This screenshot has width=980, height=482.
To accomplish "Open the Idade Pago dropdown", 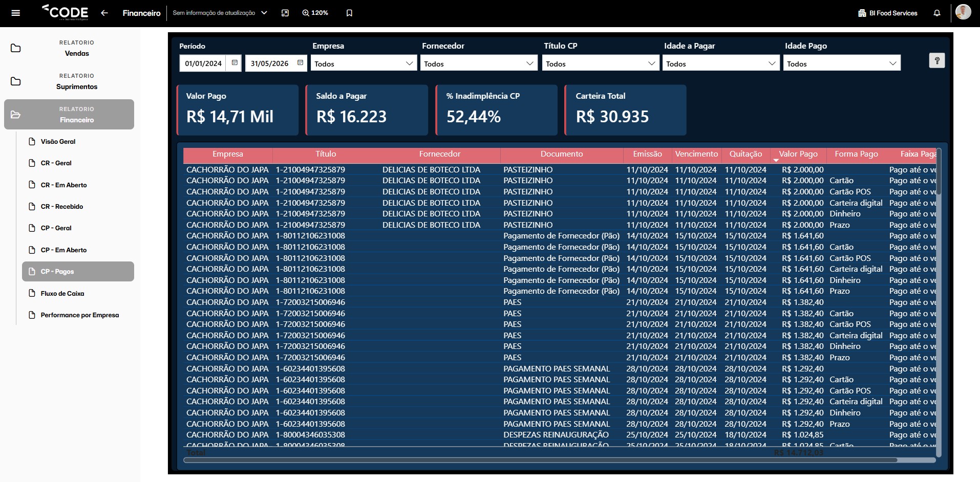I will point(842,63).
